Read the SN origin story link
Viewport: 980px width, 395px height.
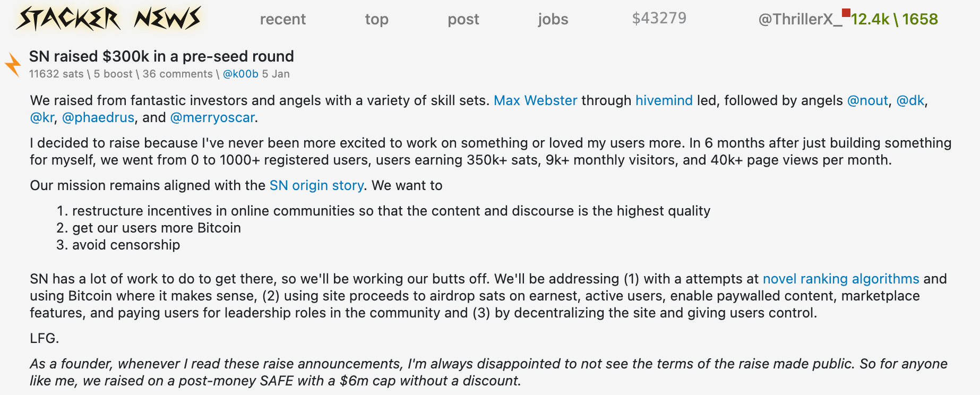316,185
